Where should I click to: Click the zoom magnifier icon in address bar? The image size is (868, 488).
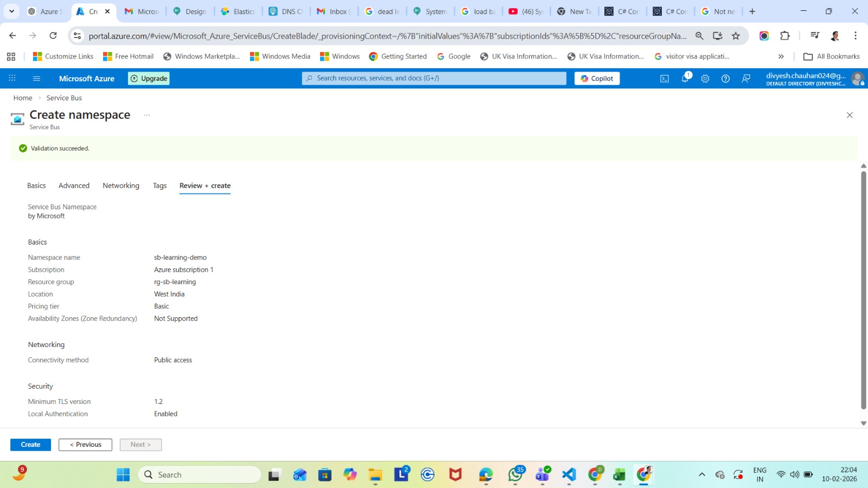tap(699, 36)
